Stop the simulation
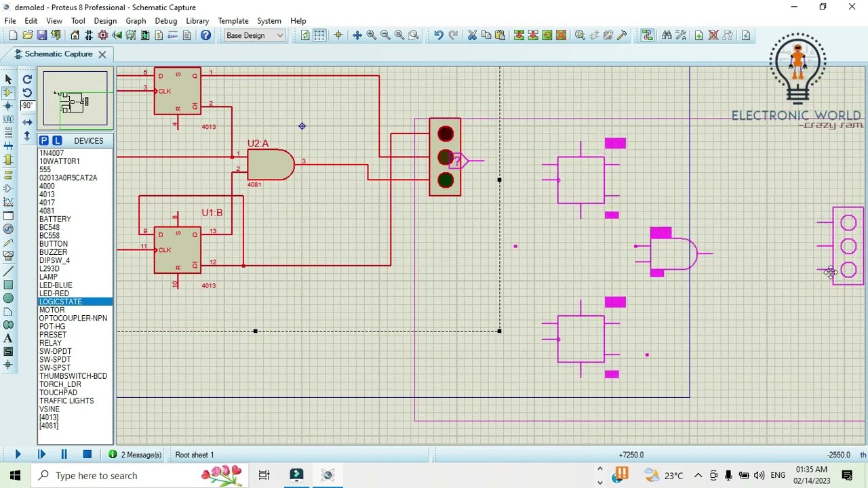 87,455
